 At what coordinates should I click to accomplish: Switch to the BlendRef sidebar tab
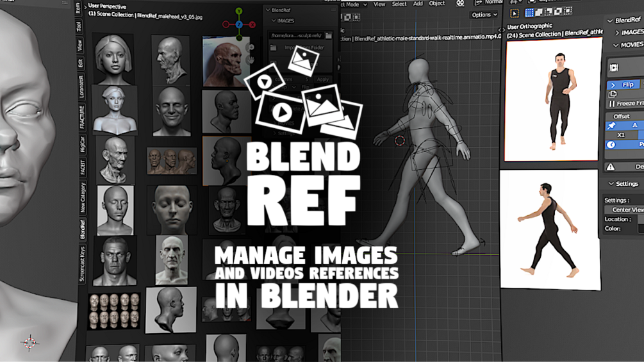83,229
